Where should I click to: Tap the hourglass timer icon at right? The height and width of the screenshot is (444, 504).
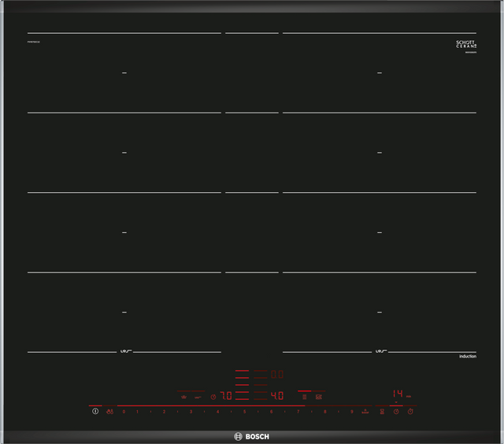click(x=382, y=412)
